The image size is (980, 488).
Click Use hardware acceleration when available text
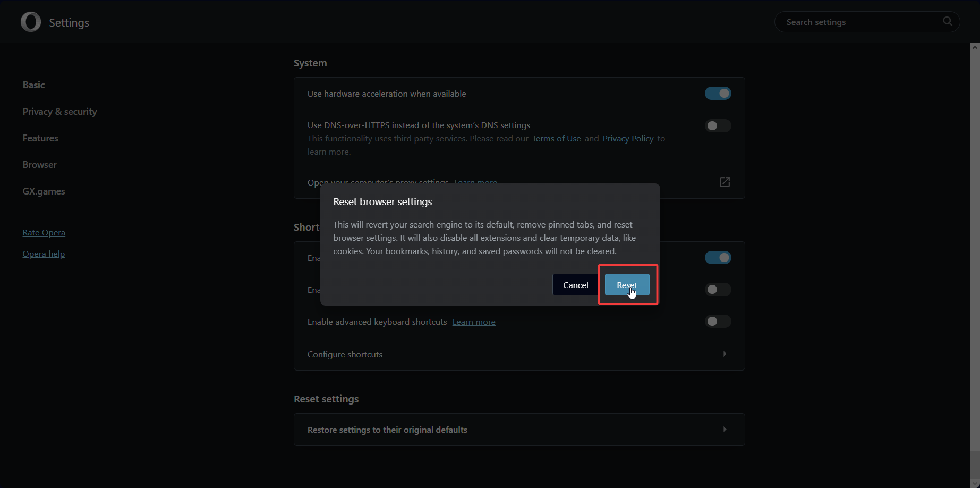click(x=387, y=94)
